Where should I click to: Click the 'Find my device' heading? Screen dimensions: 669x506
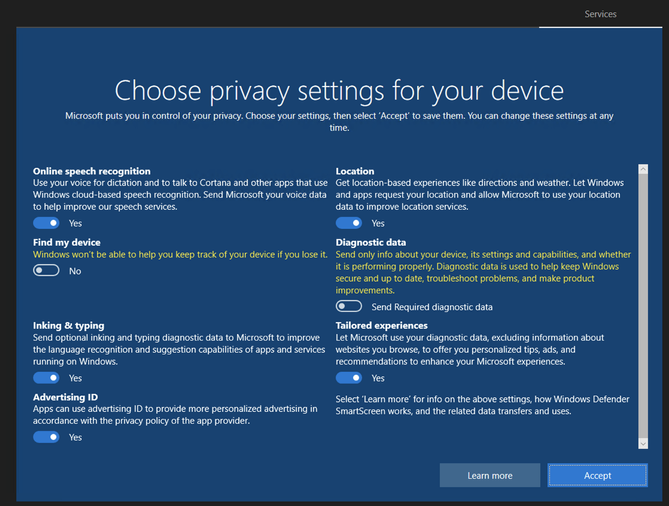tap(67, 242)
